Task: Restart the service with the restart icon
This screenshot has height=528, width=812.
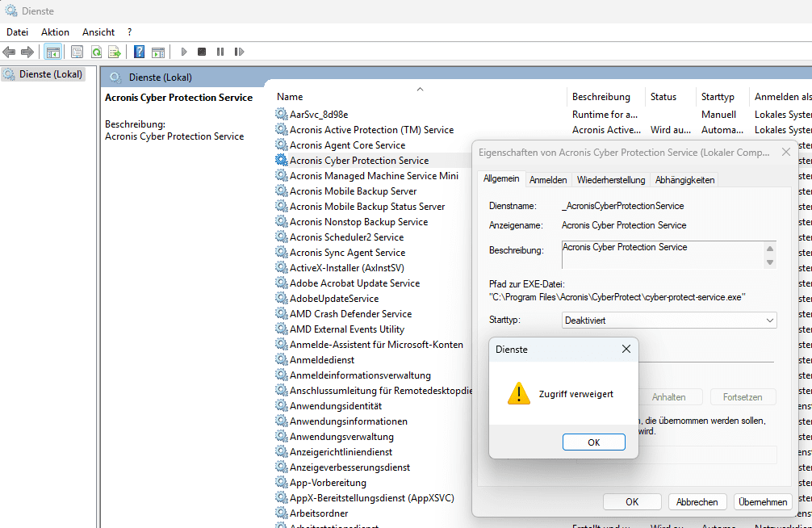Action: pos(239,52)
